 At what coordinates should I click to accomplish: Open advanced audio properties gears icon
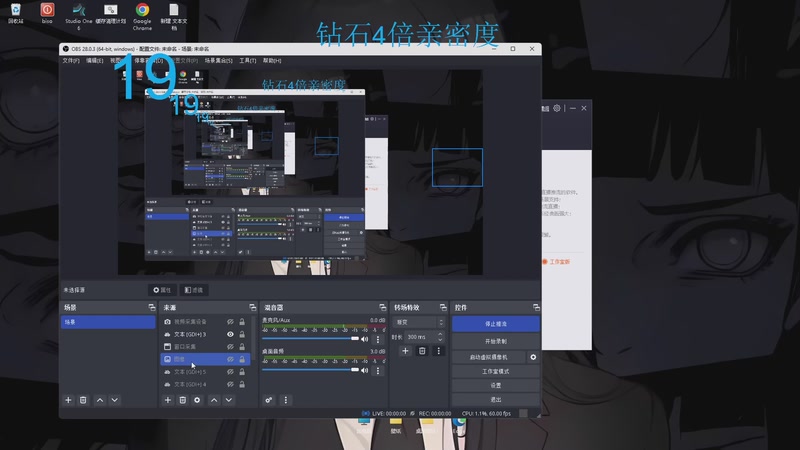(268, 400)
